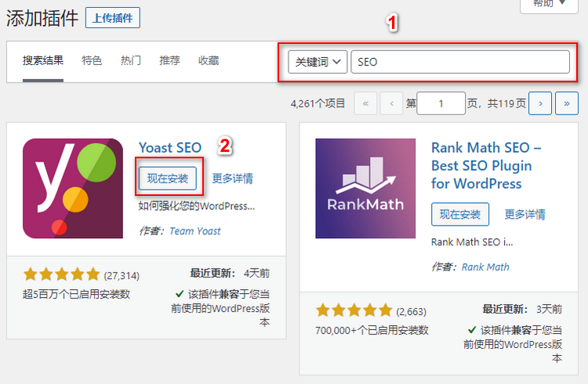This screenshot has width=588, height=384.
Task: Click 700,000+个已启用安装数 install count text
Action: pos(372,330)
